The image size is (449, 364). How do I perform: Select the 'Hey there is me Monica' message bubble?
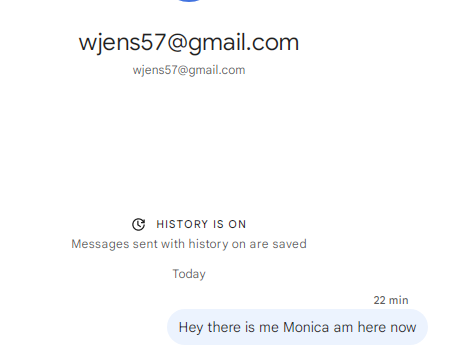click(x=297, y=327)
